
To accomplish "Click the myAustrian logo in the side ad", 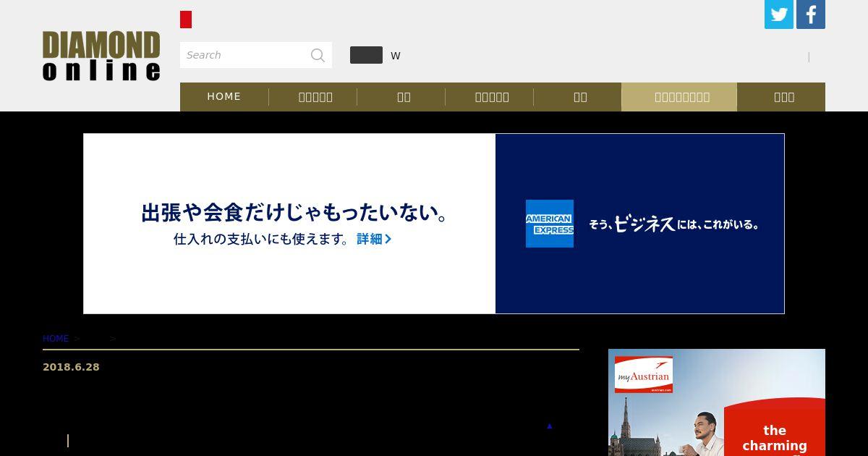I will click(644, 374).
